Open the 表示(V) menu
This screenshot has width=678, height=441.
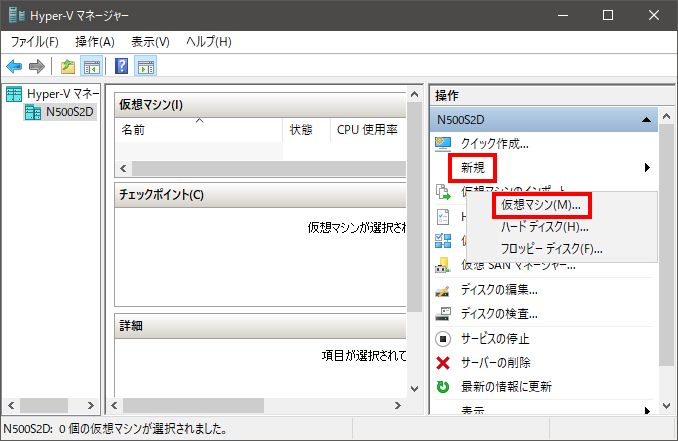(150, 42)
